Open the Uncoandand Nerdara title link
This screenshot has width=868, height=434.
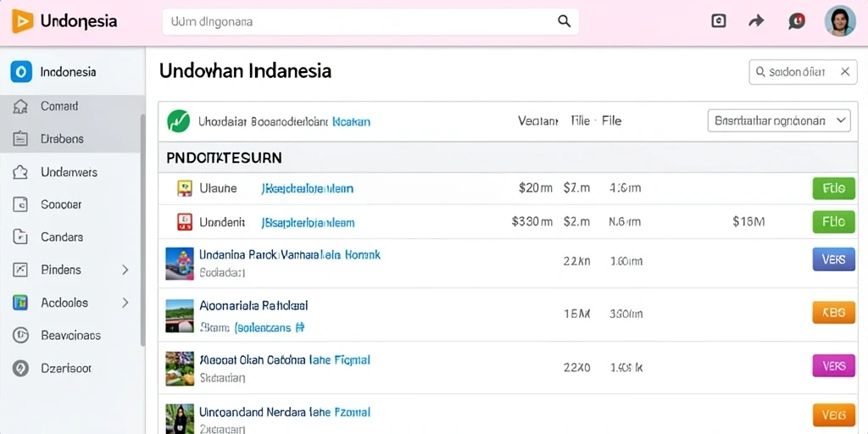pos(285,413)
